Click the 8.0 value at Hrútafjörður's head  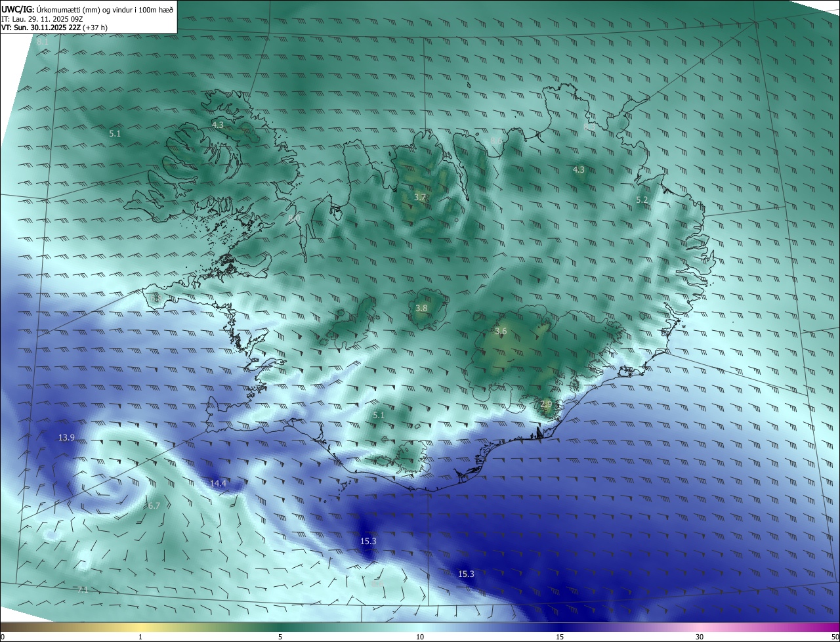click(294, 218)
